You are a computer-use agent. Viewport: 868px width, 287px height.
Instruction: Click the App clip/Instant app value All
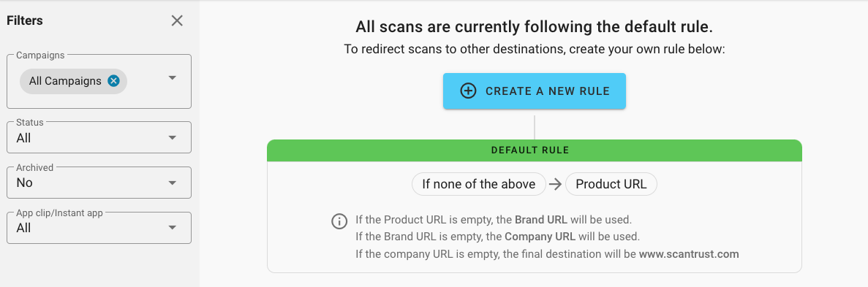[x=24, y=228]
